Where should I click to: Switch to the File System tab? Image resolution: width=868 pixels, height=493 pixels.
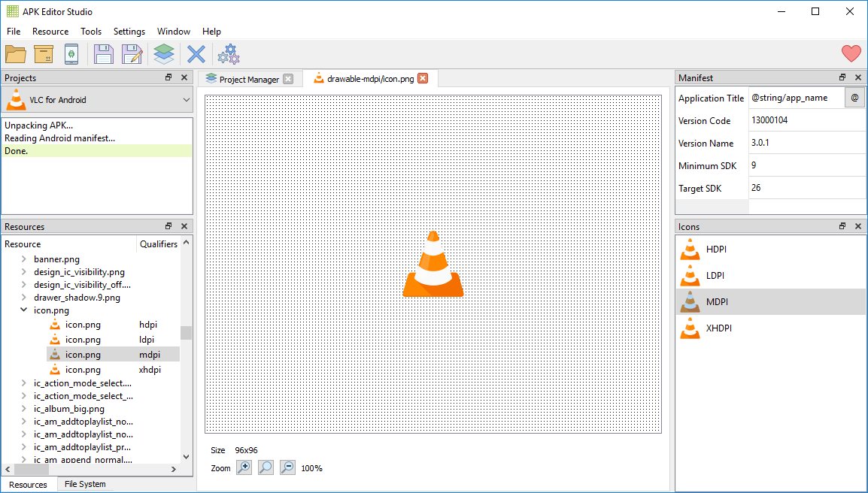(x=84, y=484)
